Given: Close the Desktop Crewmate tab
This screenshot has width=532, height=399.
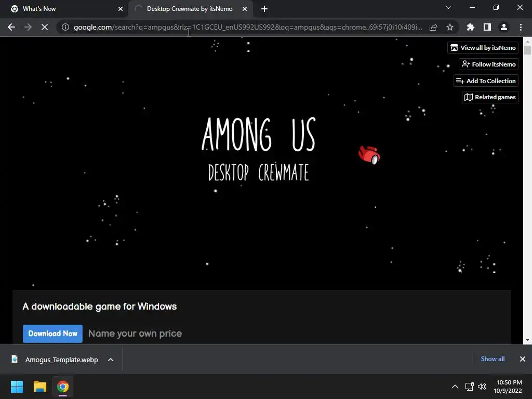Looking at the screenshot, I should [245, 9].
